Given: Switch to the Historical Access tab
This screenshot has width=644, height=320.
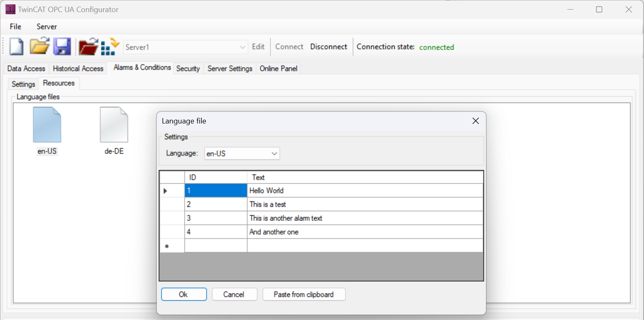Looking at the screenshot, I should tap(78, 68).
